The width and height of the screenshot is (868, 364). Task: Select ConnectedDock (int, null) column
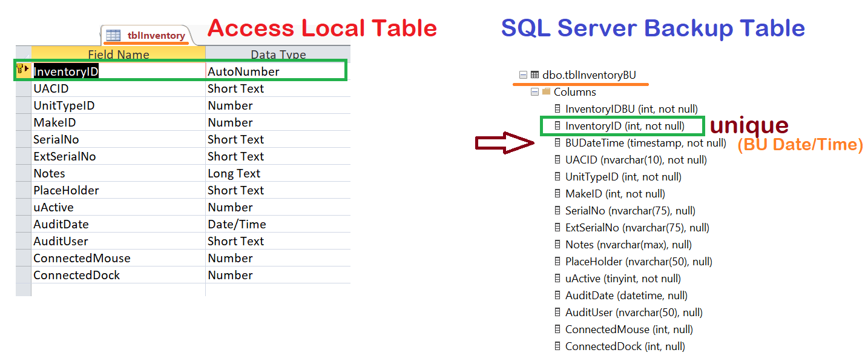[x=625, y=346]
